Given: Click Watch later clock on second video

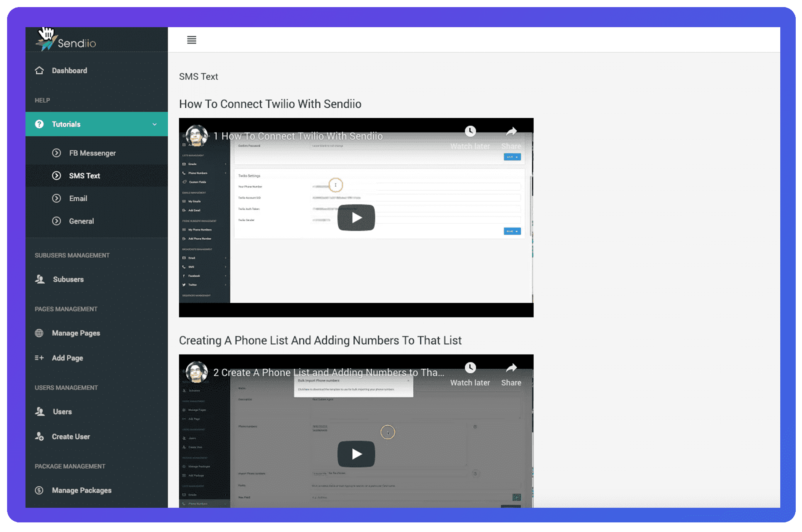Looking at the screenshot, I should click(x=470, y=368).
